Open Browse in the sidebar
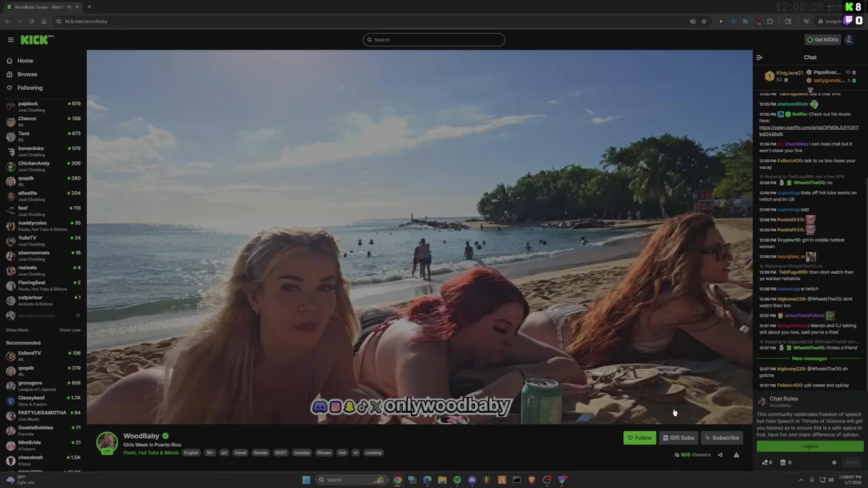This screenshot has height=488, width=868. coord(27,75)
